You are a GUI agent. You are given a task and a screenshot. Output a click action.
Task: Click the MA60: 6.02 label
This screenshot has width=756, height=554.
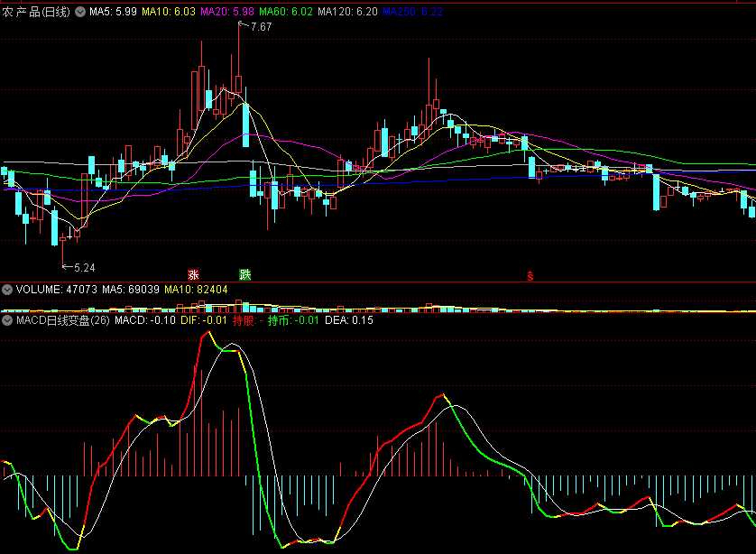point(286,12)
